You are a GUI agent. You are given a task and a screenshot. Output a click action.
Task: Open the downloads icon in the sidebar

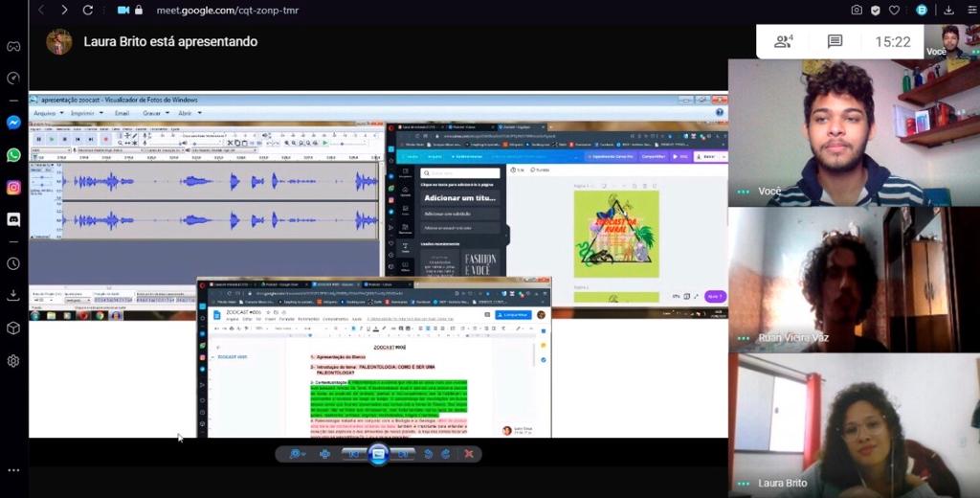click(x=13, y=296)
